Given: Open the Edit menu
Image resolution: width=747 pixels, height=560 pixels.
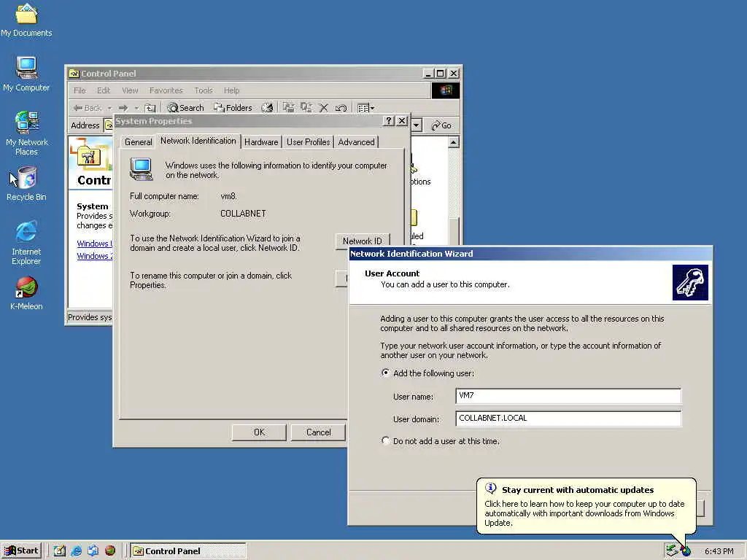Looking at the screenshot, I should pos(104,90).
